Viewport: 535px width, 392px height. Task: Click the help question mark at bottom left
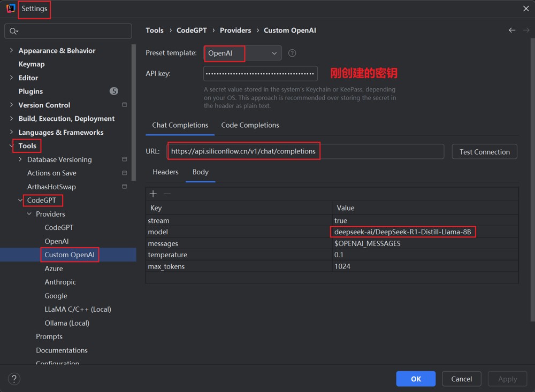pyautogui.click(x=14, y=379)
